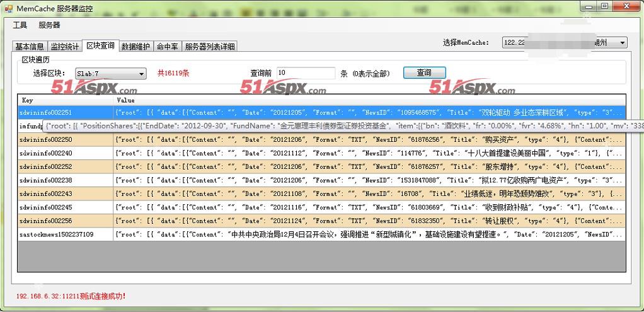Expand the Slab:7 block dropdown

[142, 74]
